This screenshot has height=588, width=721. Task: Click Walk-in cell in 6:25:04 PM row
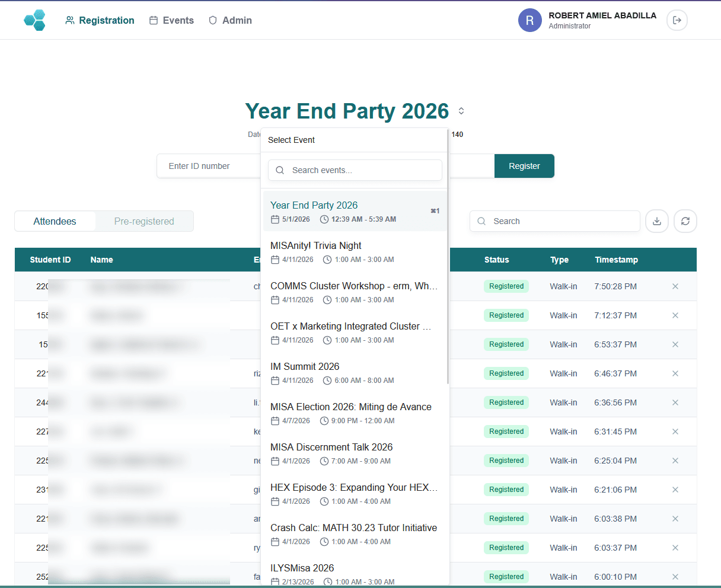pyautogui.click(x=563, y=461)
